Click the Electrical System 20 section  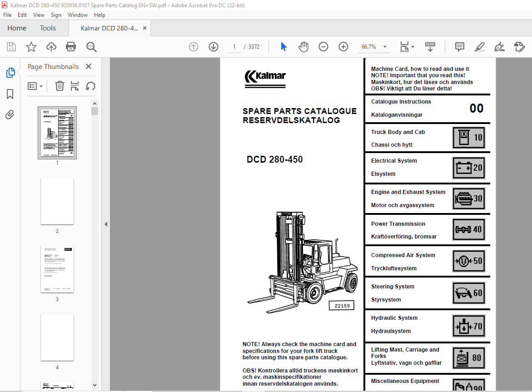click(428, 168)
